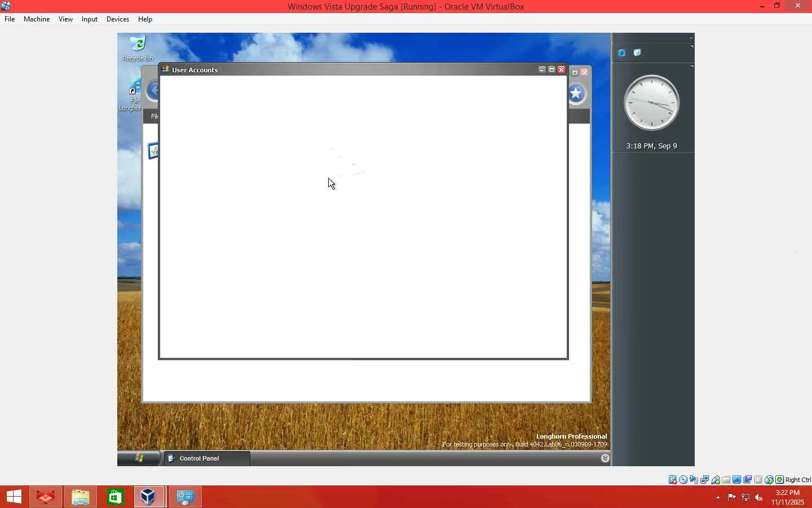812x508 pixels.
Task: Minimize the User Accounts window
Action: click(x=542, y=69)
